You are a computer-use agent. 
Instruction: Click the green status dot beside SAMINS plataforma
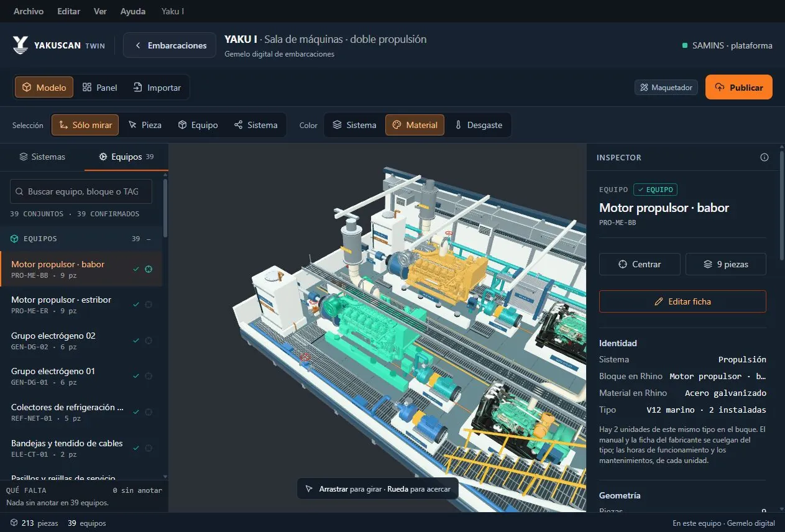[x=685, y=45]
